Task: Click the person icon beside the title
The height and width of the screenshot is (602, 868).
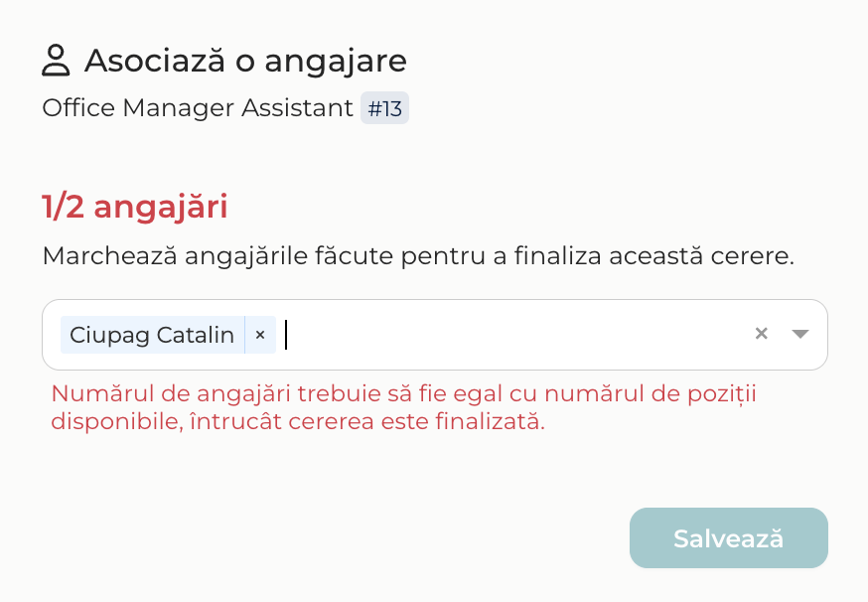Action: click(x=56, y=61)
